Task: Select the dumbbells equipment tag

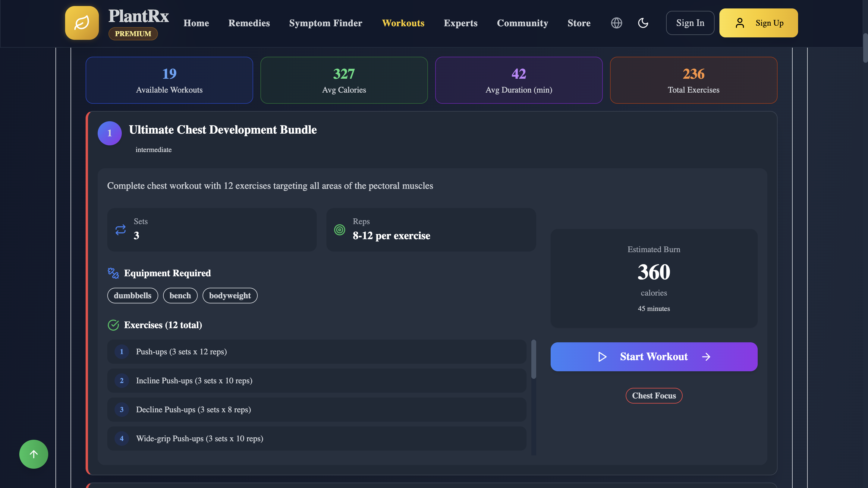Action: point(132,296)
